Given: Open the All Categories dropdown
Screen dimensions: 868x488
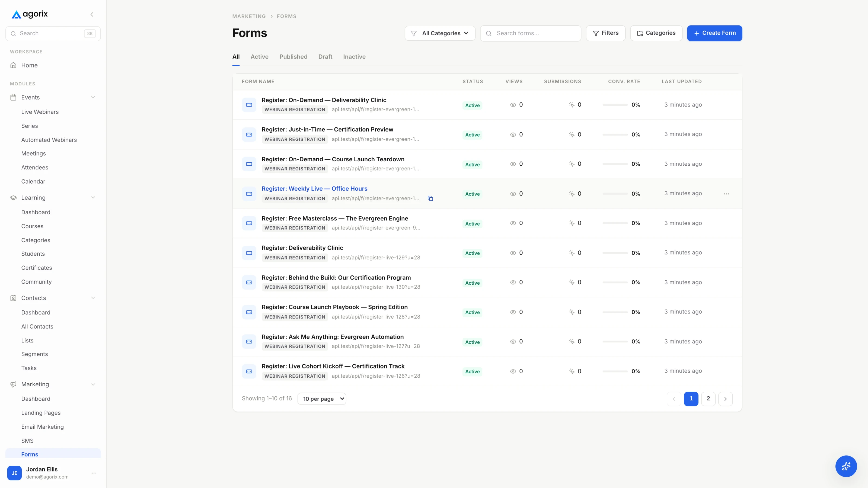Looking at the screenshot, I should [x=440, y=33].
